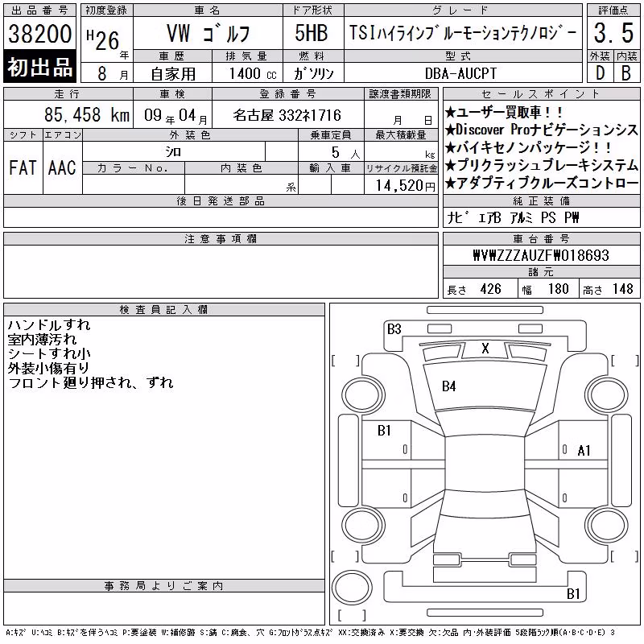
Task: Select the exterior grade D cell
Action: click(600, 73)
